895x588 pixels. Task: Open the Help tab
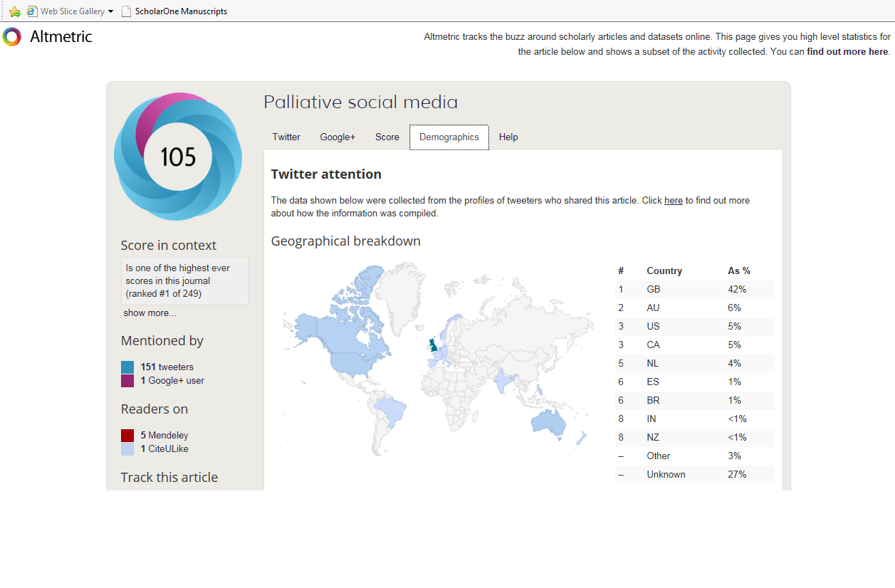508,137
